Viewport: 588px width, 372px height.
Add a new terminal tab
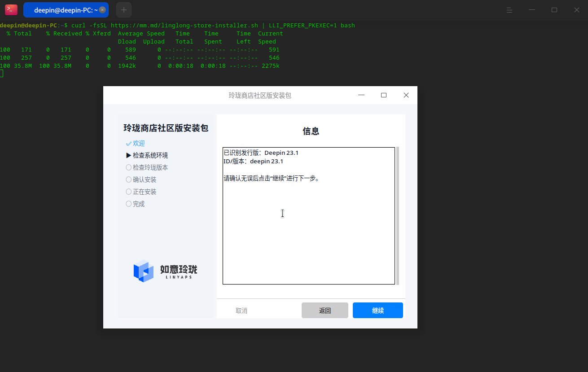point(124,10)
